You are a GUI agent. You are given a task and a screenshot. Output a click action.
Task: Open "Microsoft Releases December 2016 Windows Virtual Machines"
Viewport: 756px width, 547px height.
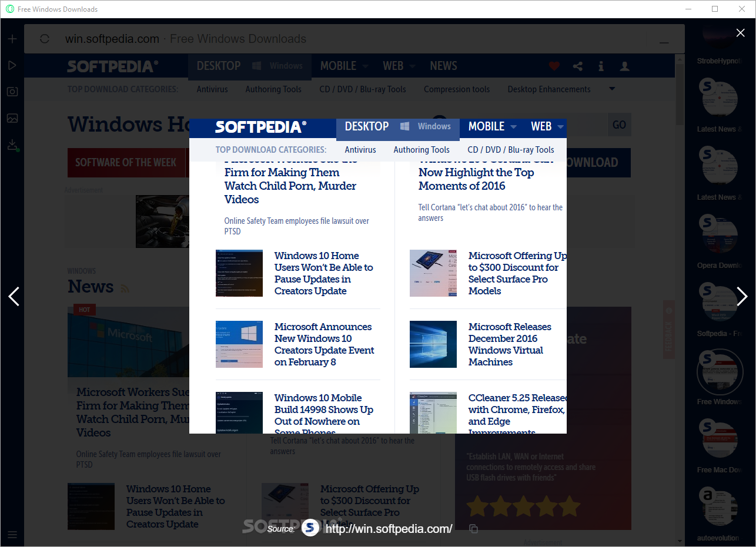(510, 344)
